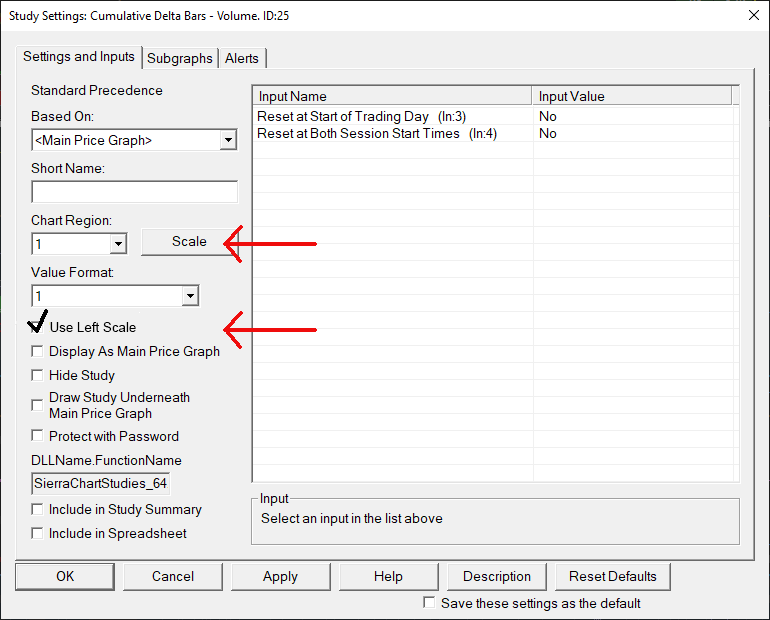Open the study Description
This screenshot has width=770, height=620.
point(497,576)
